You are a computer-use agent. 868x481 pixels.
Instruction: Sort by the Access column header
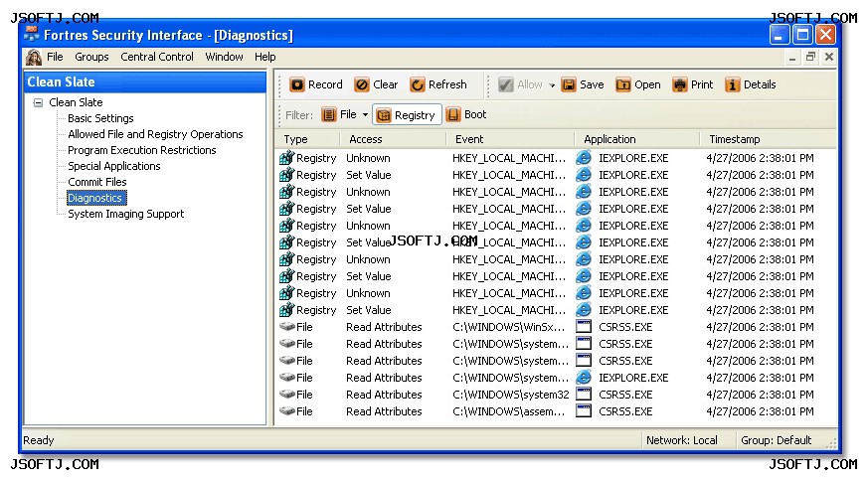click(x=393, y=139)
